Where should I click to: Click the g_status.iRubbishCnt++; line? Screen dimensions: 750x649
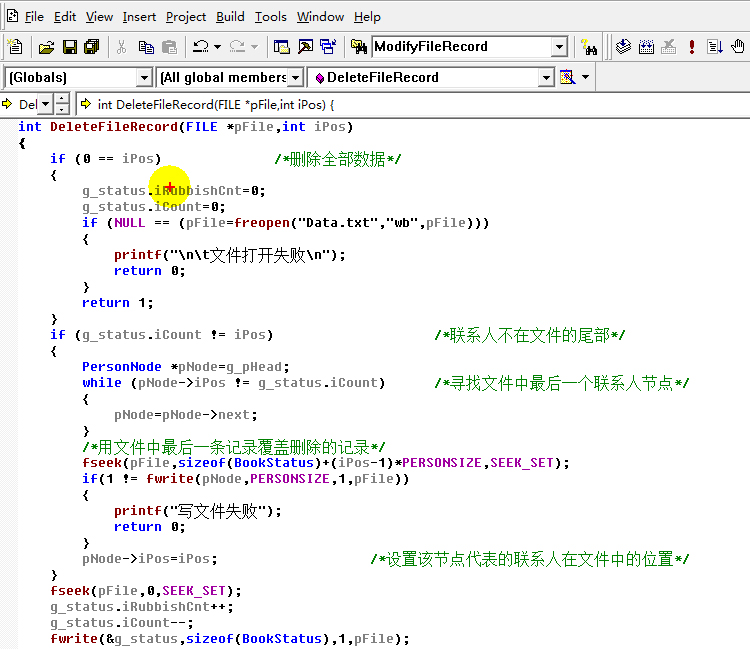(142, 607)
